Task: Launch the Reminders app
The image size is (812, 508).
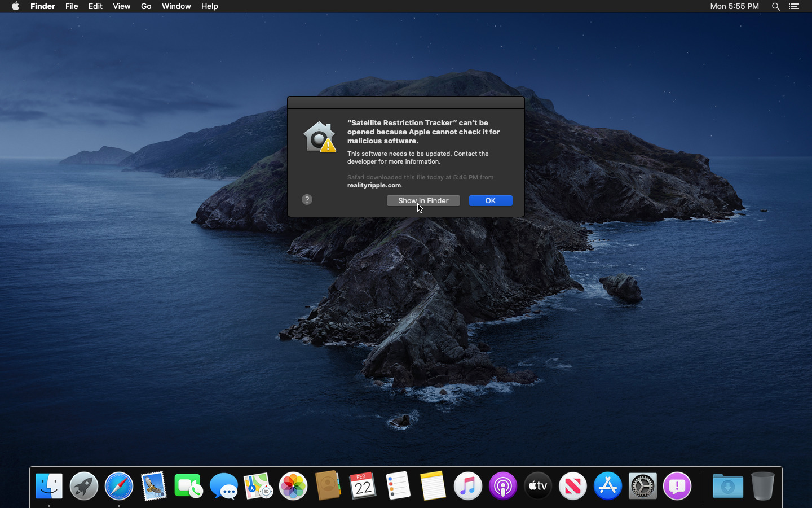Action: (398, 485)
